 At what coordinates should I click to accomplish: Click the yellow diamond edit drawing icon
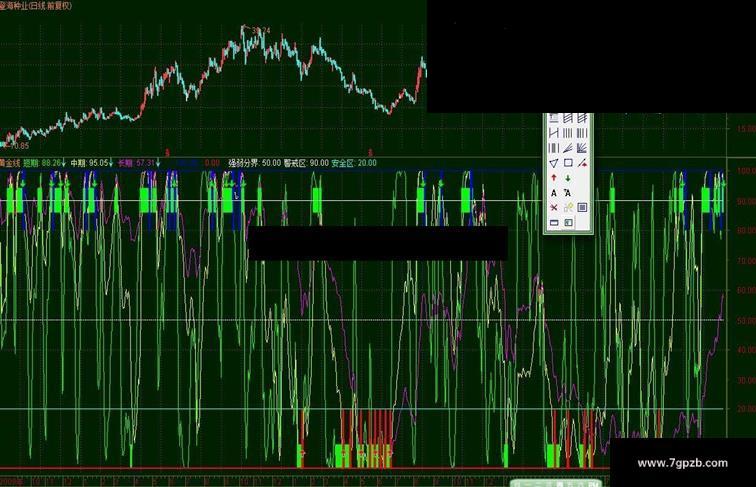(x=568, y=207)
